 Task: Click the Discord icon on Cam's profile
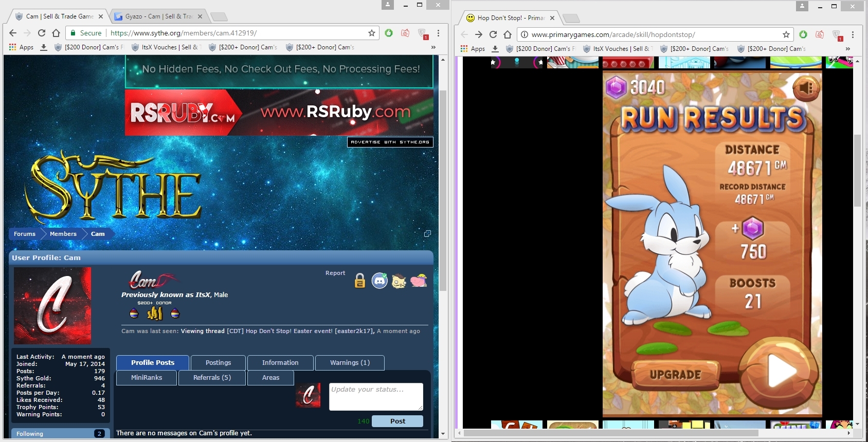click(379, 281)
